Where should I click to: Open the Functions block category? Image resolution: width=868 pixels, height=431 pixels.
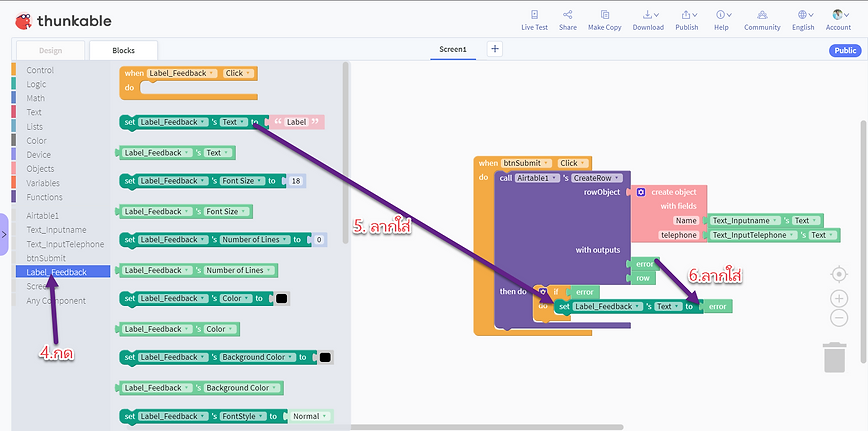tap(44, 197)
